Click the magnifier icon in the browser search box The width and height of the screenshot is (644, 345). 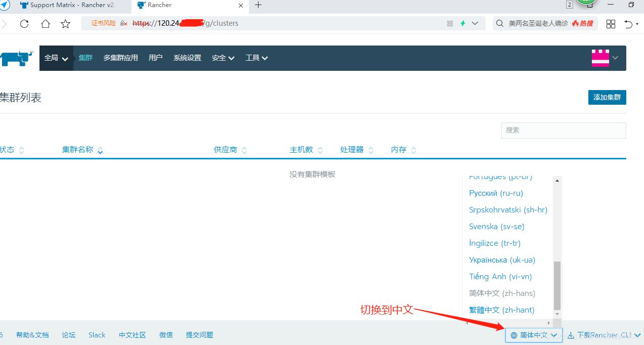(x=499, y=23)
